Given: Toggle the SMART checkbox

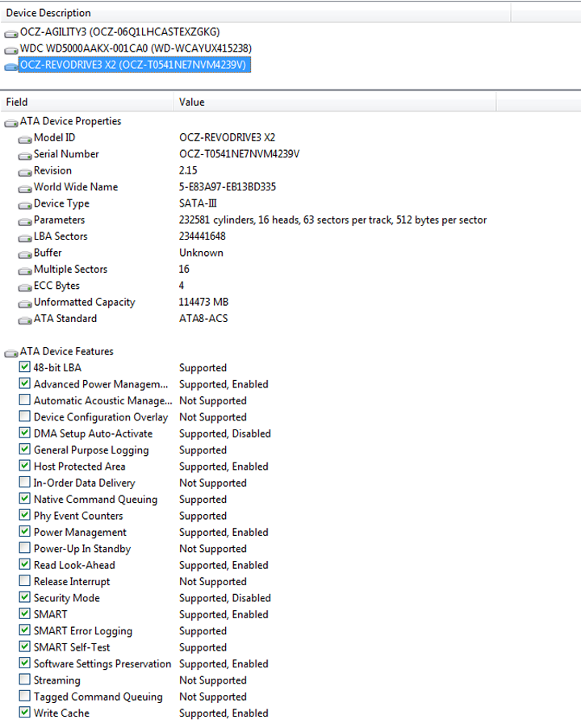Looking at the screenshot, I should [24, 613].
